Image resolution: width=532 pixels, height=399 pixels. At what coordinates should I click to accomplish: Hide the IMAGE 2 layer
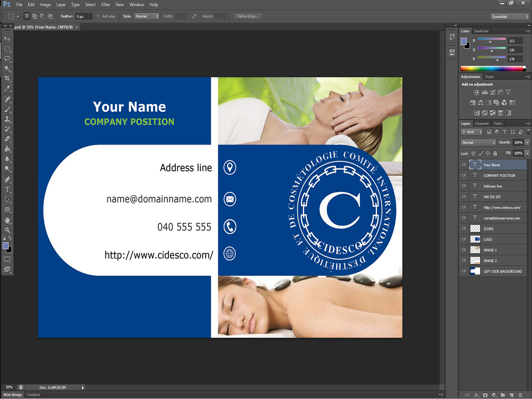tap(464, 260)
